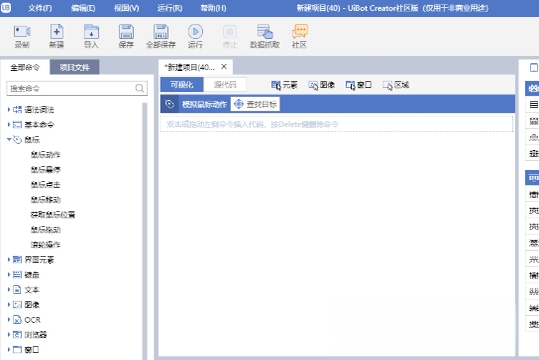The image size is (539, 360).
Task: Click the magnifier icon in command search
Action: (x=140, y=88)
